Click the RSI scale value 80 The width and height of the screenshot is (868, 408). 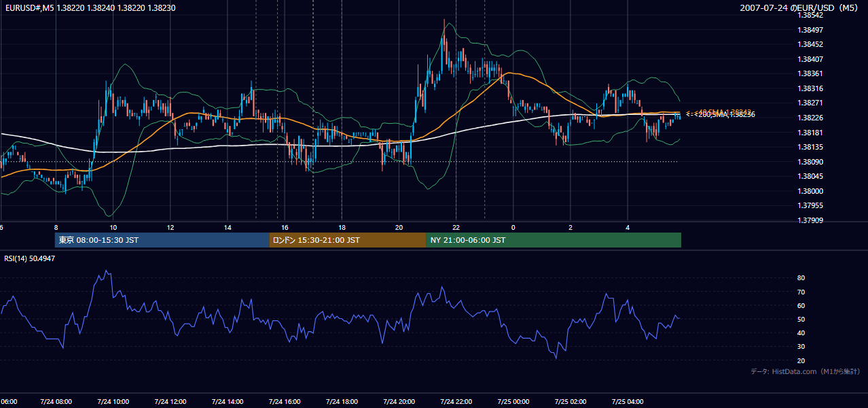pos(801,278)
